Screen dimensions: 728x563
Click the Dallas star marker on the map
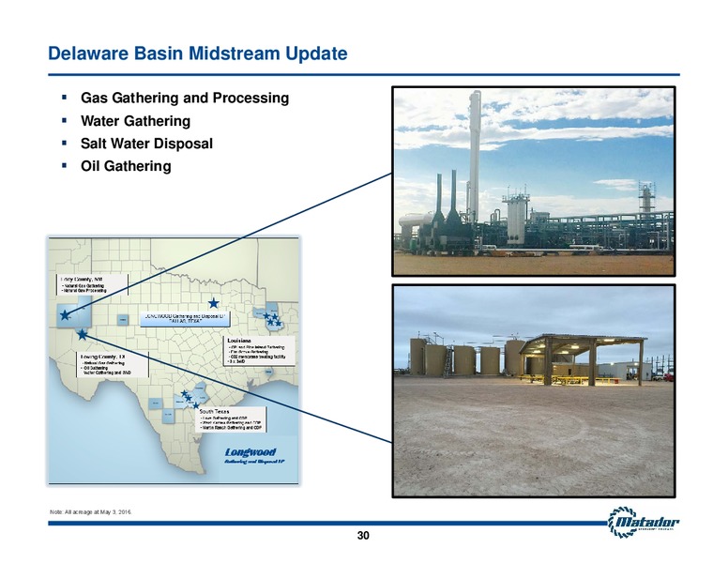pyautogui.click(x=213, y=303)
